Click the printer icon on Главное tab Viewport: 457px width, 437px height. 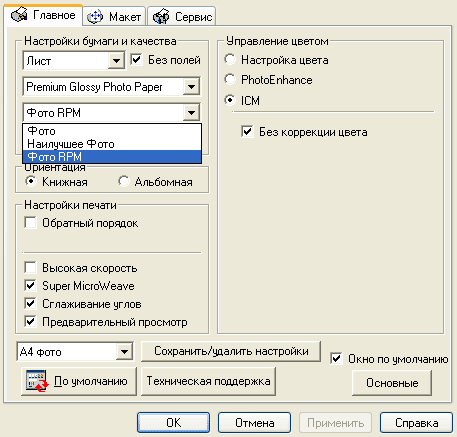coord(19,15)
